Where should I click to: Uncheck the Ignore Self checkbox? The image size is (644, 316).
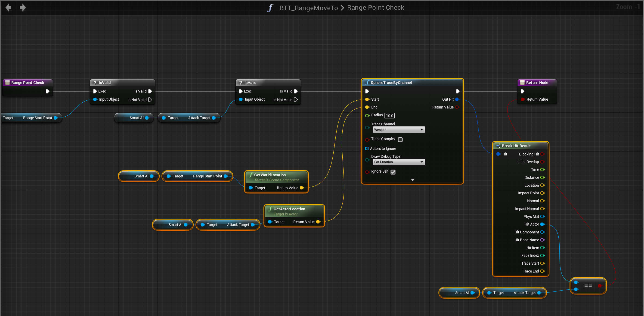pos(393,172)
